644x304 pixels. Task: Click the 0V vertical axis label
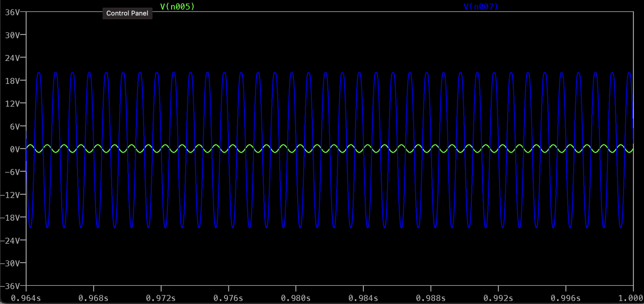(x=15, y=149)
